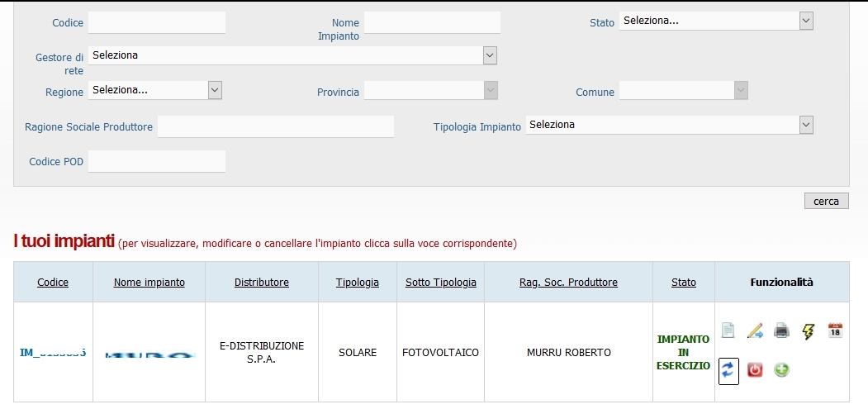Click the printer icon
Viewport: 868px width, 409px height.
point(781,331)
